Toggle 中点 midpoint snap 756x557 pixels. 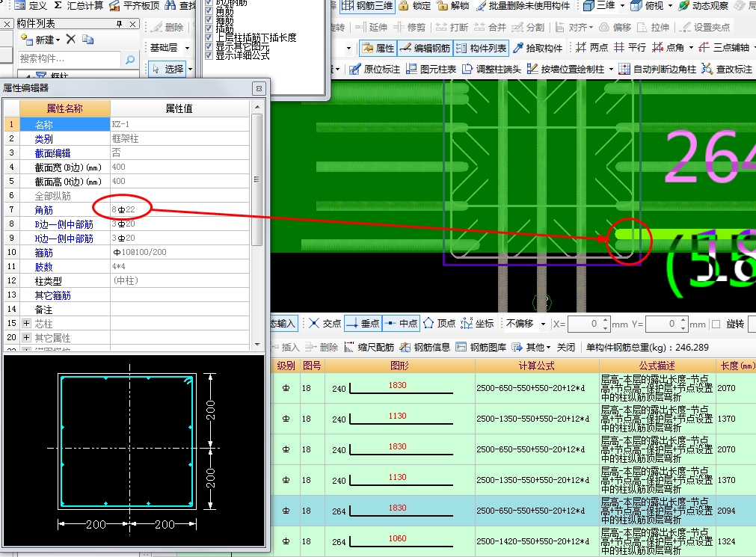401,323
